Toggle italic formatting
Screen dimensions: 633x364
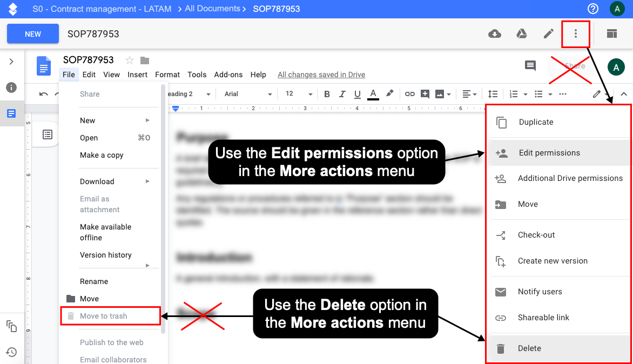(342, 94)
